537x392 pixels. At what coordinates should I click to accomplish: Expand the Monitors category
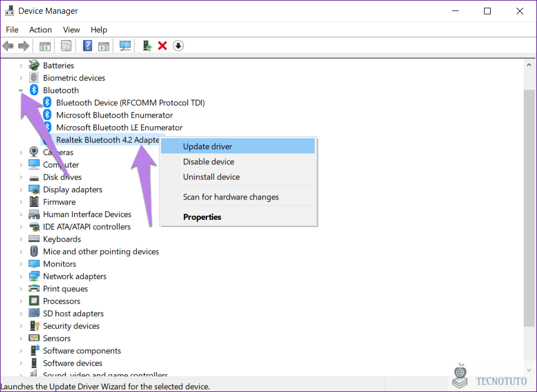(21, 264)
